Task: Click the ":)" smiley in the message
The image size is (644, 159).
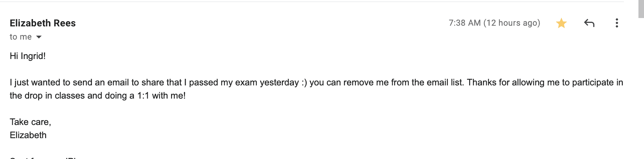Action: 304,83
